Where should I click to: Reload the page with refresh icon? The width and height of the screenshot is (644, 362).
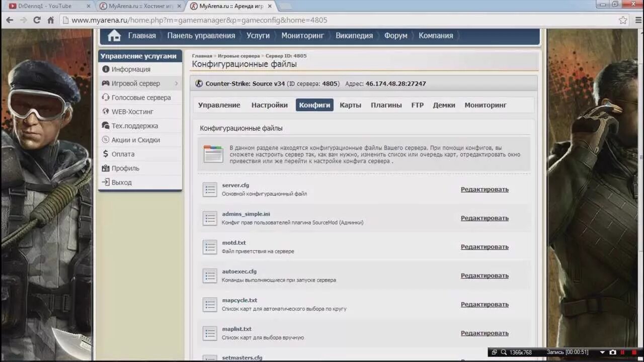[x=37, y=20]
